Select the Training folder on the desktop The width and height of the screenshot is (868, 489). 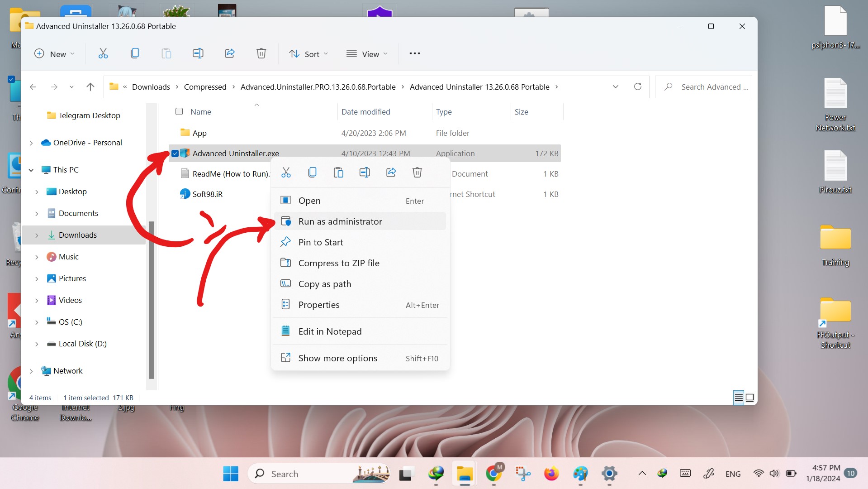click(x=835, y=246)
